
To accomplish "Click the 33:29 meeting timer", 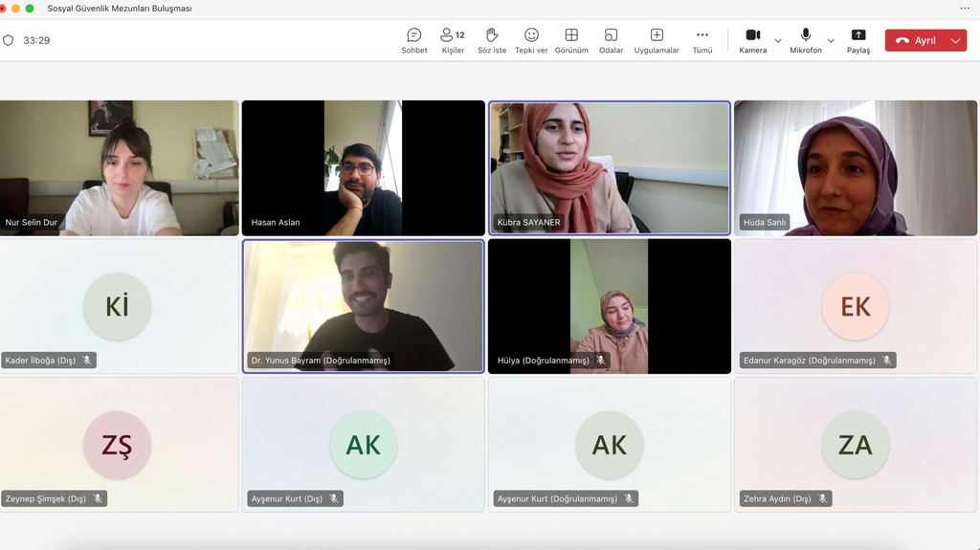I will [36, 40].
